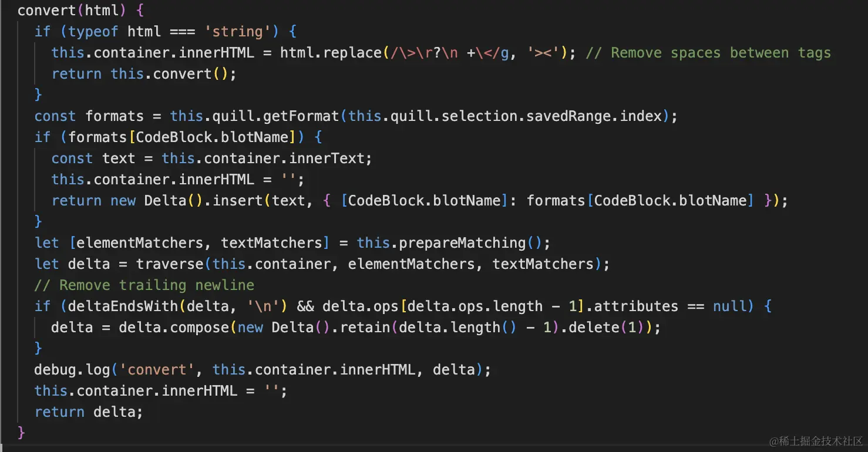Click the 'return delta;' line
The image size is (868, 452).
click(x=89, y=412)
